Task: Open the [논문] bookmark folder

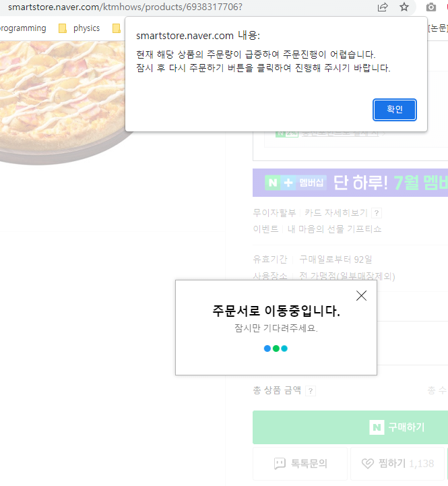Action: click(437, 28)
